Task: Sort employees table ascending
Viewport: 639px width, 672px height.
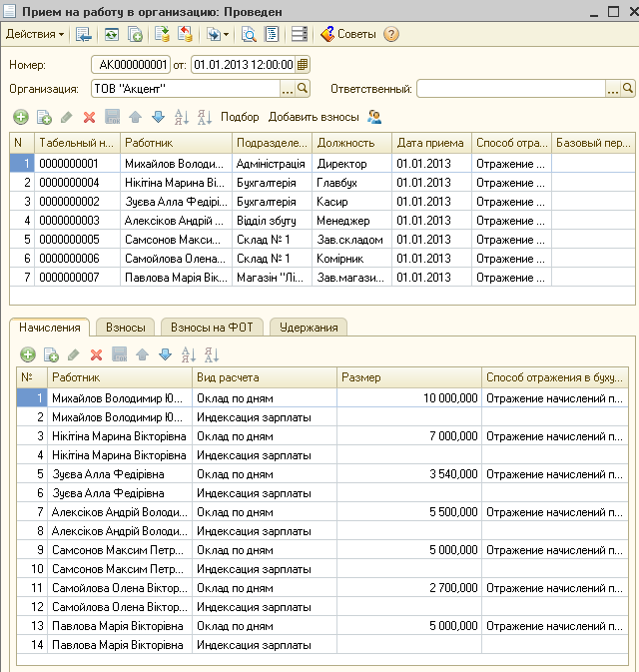Action: click(x=182, y=117)
